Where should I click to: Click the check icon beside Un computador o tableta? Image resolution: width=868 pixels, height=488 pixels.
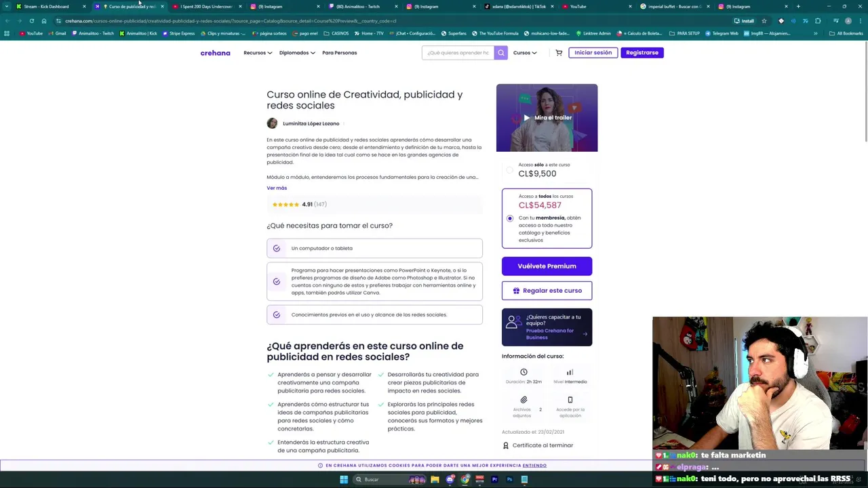(277, 248)
